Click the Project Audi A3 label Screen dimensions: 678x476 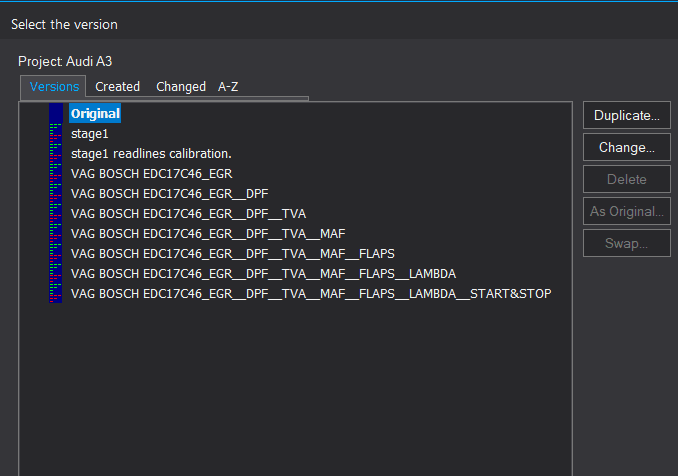65,61
